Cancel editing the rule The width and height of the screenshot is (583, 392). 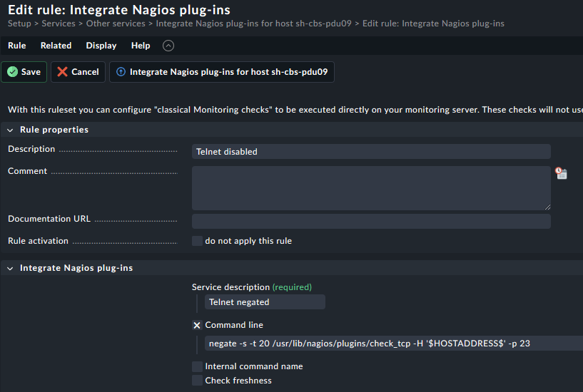tap(78, 72)
